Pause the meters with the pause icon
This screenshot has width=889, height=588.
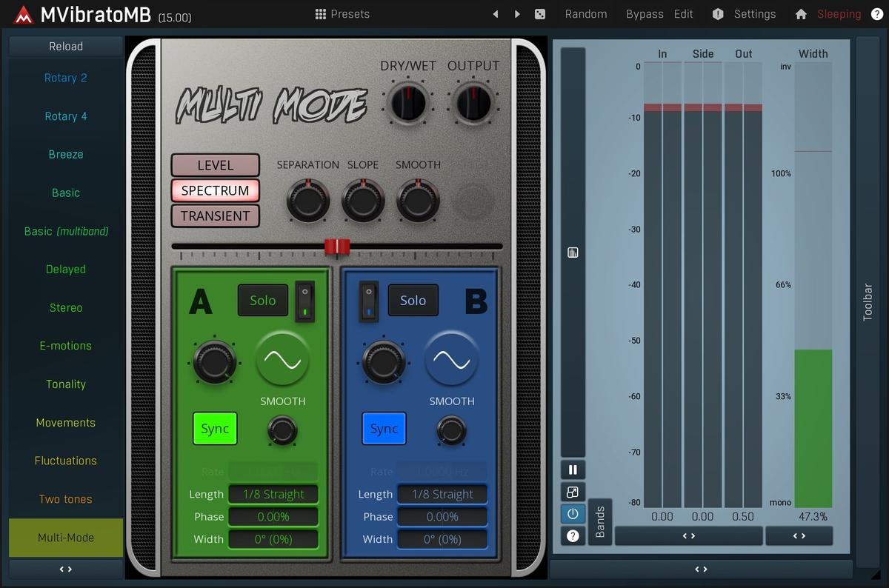[573, 470]
